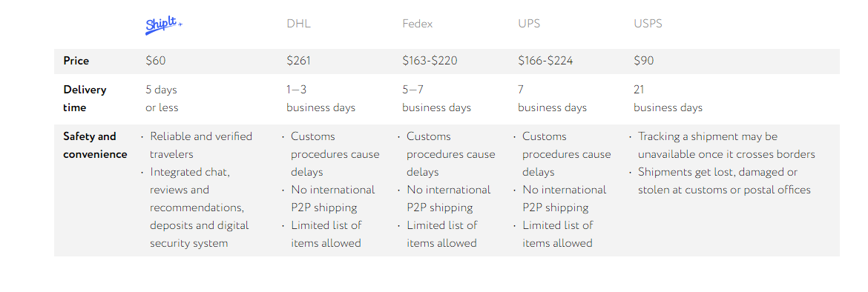Select the Fedex column header
The height and width of the screenshot is (292, 868).
click(x=418, y=24)
